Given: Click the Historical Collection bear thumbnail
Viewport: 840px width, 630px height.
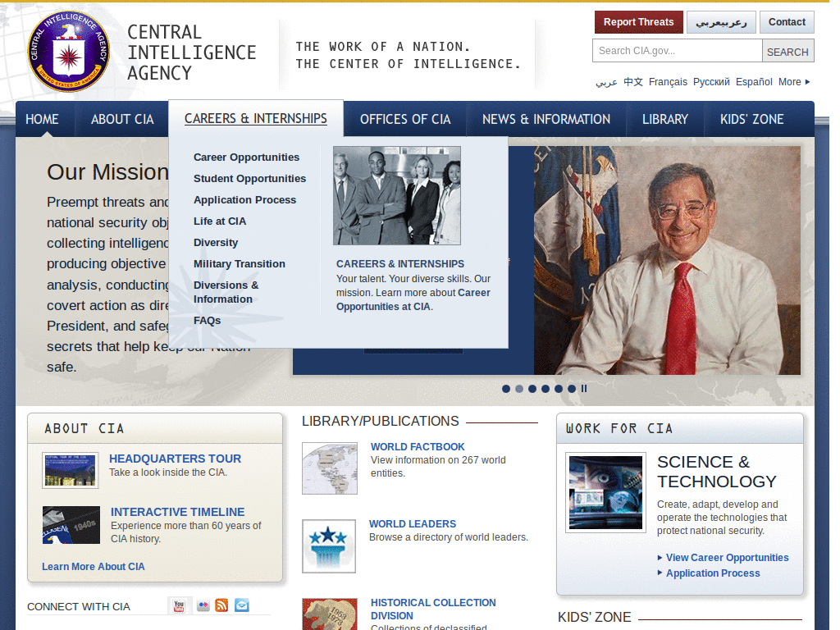Looking at the screenshot, I should pyautogui.click(x=330, y=614).
